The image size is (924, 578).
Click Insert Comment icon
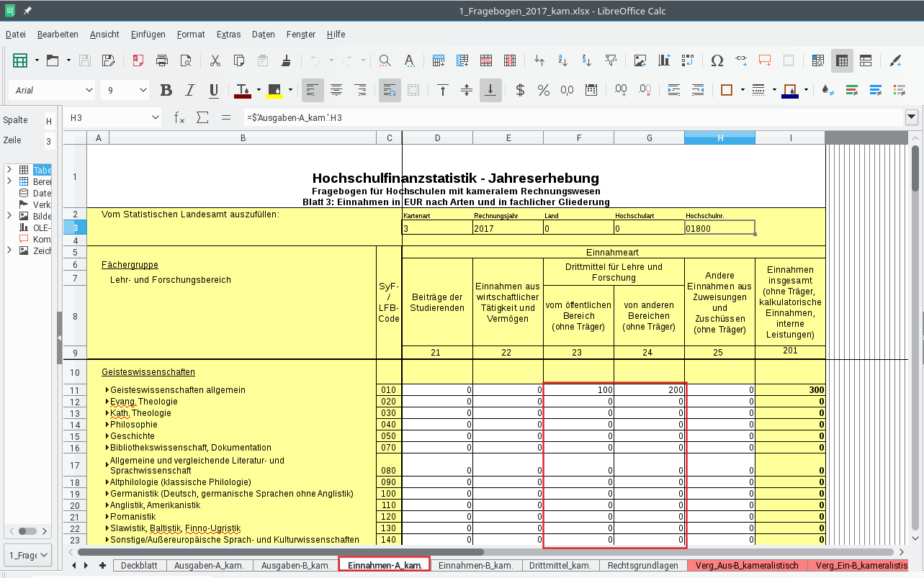pos(765,60)
